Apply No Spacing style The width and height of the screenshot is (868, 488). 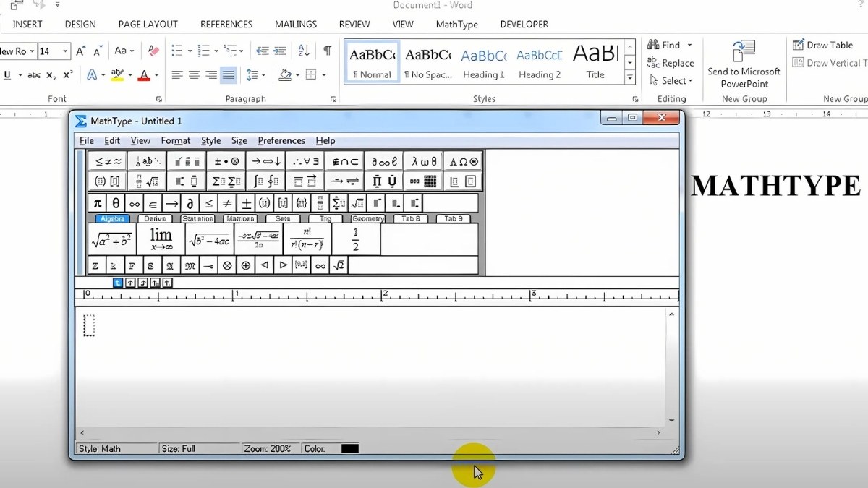[x=427, y=63]
